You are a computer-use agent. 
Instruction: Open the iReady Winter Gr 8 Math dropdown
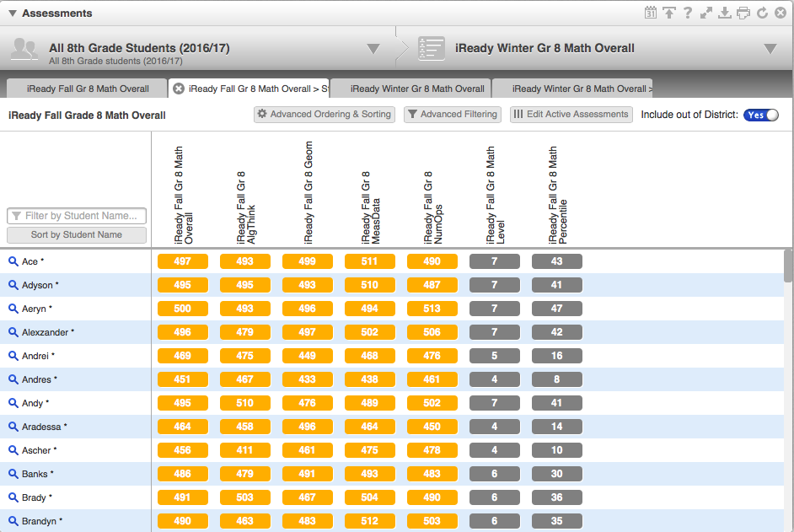(x=770, y=49)
